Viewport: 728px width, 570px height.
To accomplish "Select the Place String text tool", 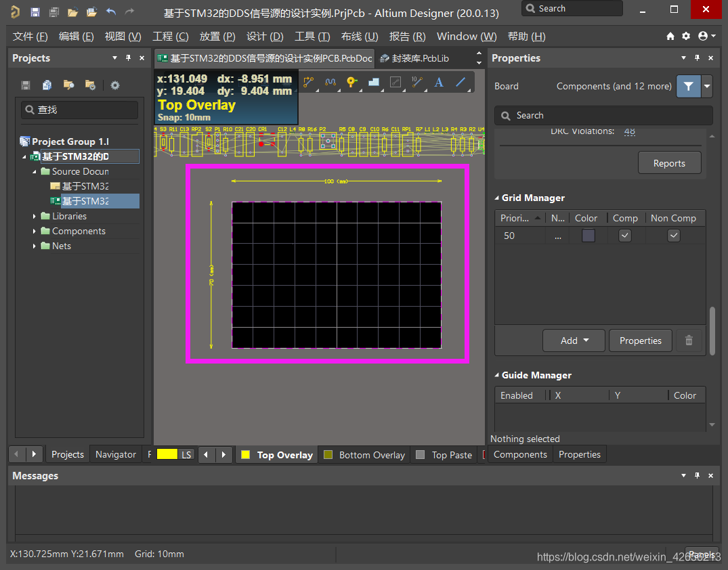I will pyautogui.click(x=439, y=83).
